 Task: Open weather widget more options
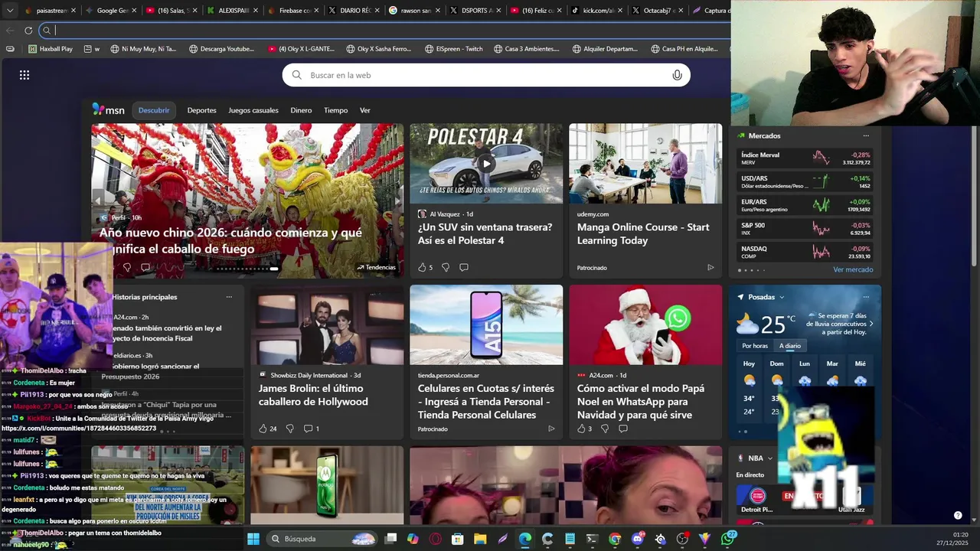coord(866,297)
